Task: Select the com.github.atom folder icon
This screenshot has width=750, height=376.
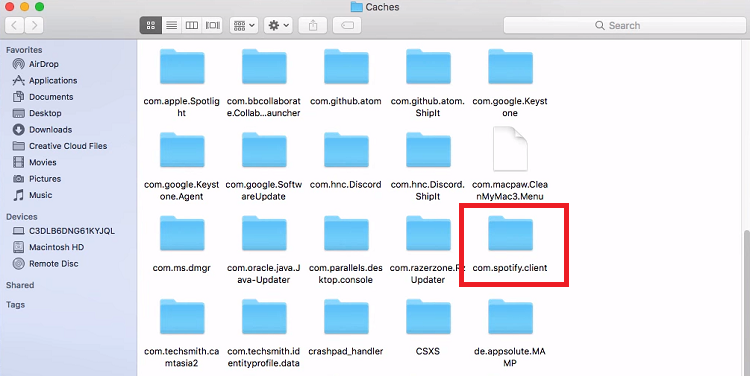Action: click(x=346, y=67)
